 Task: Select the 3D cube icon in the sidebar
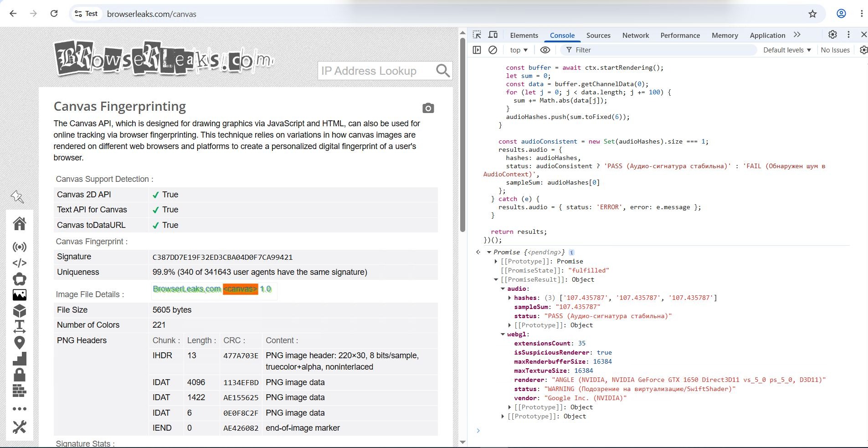pyautogui.click(x=20, y=311)
